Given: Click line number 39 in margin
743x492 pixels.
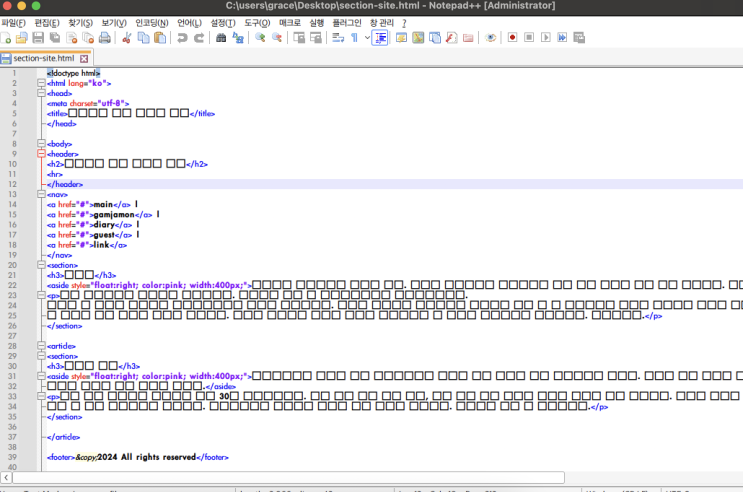Looking at the screenshot, I should [12, 457].
